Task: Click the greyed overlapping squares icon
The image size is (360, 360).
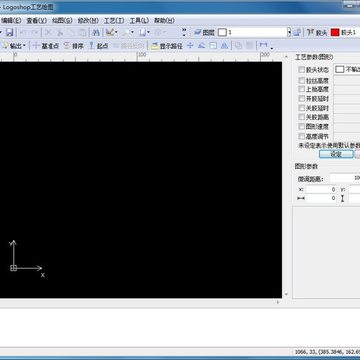Action: [238, 46]
